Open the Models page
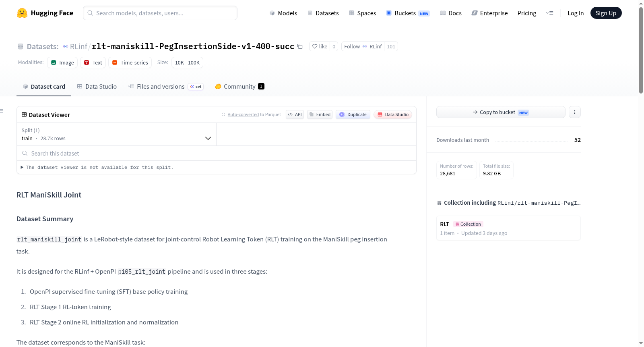 click(x=283, y=13)
